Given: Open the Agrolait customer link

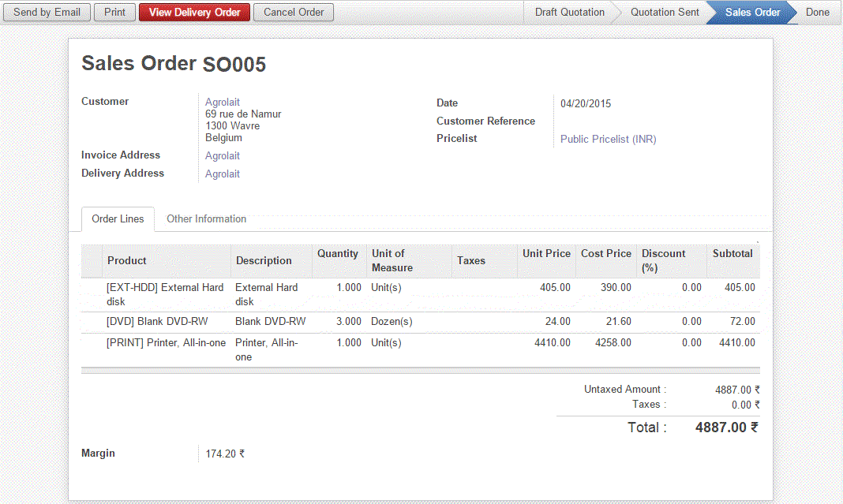Looking at the screenshot, I should (222, 102).
